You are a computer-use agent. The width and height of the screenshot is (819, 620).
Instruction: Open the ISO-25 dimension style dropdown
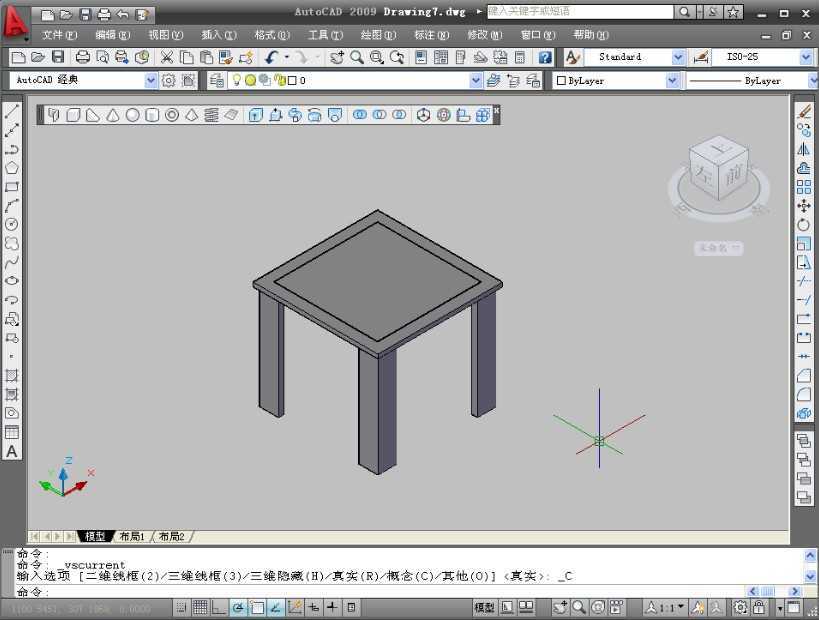pyautogui.click(x=806, y=57)
